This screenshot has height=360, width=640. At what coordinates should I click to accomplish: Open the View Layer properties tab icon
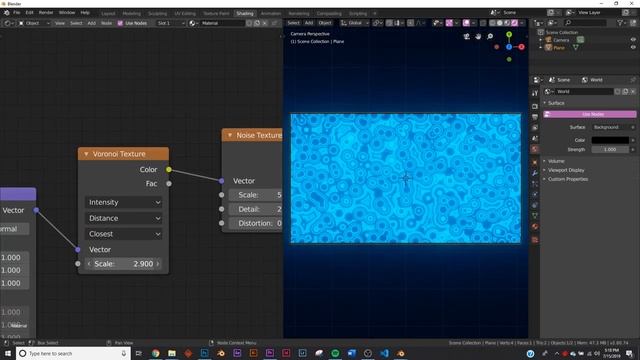(x=535, y=128)
